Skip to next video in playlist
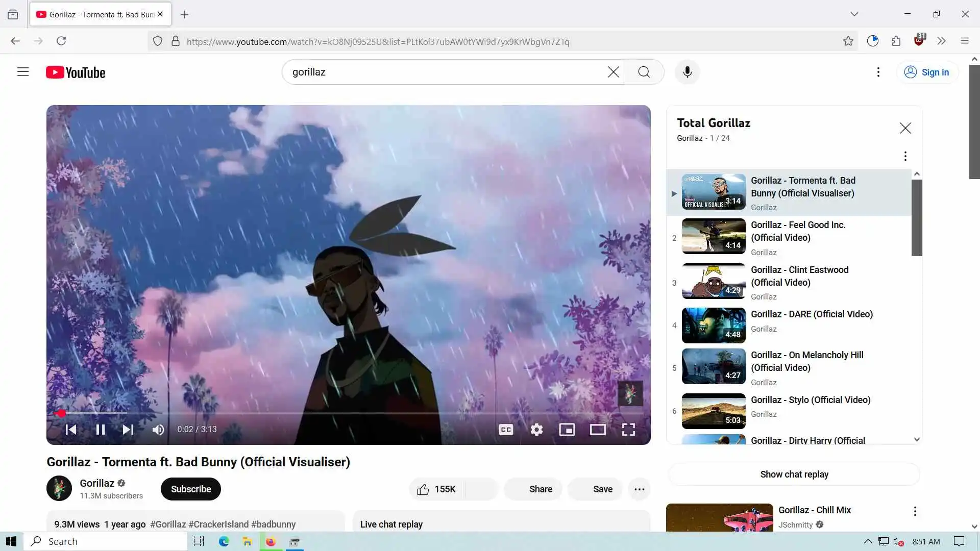 pyautogui.click(x=128, y=430)
